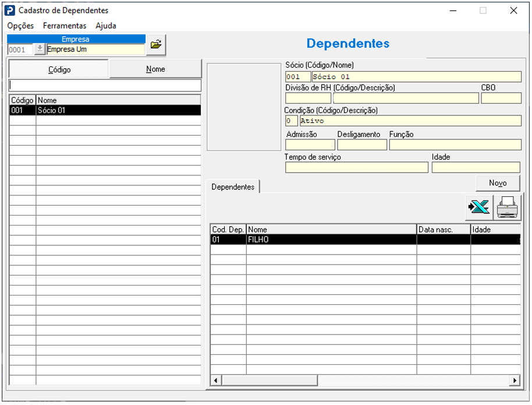Click the Nome search mode button

(x=155, y=69)
